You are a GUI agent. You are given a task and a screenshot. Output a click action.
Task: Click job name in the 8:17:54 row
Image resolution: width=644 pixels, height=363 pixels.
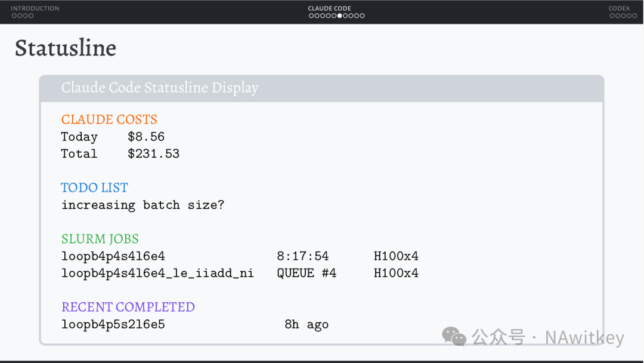click(113, 256)
